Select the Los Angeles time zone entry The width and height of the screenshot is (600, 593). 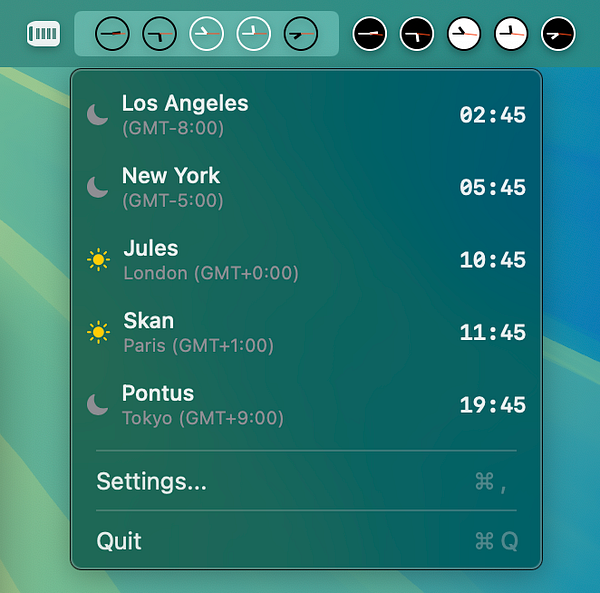pos(306,115)
